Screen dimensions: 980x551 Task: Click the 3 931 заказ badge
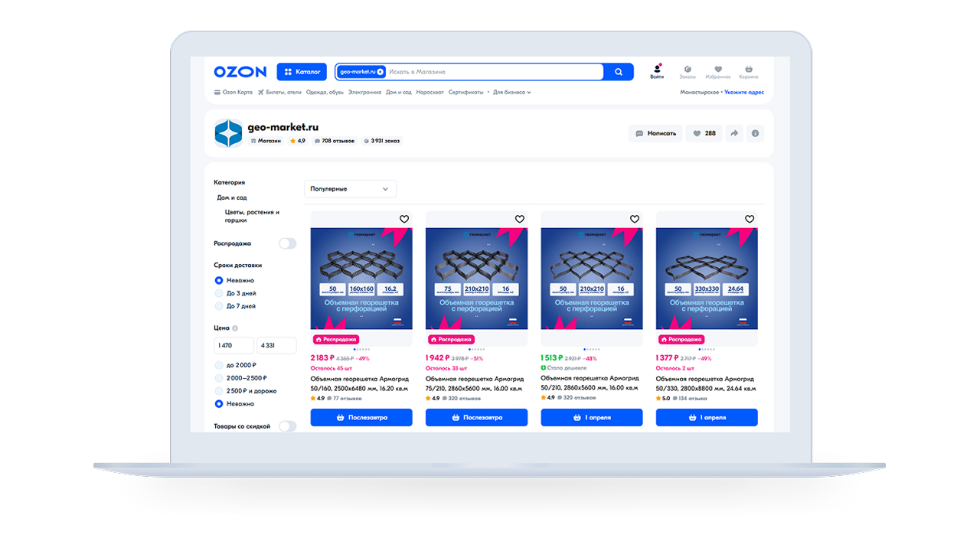click(x=381, y=141)
